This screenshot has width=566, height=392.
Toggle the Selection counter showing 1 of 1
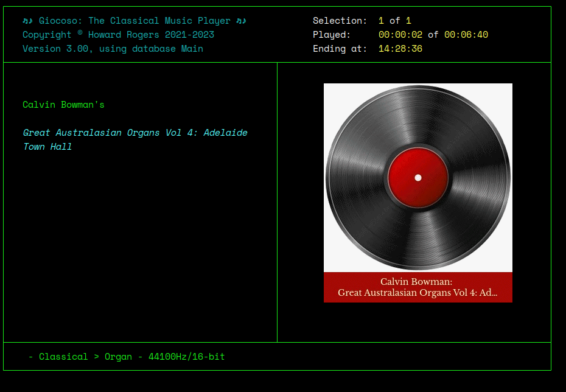395,20
